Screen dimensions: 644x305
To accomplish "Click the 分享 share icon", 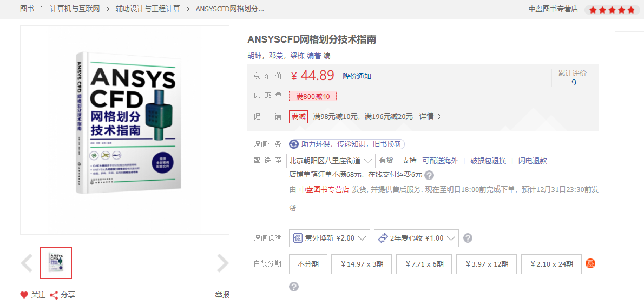I will (54, 295).
